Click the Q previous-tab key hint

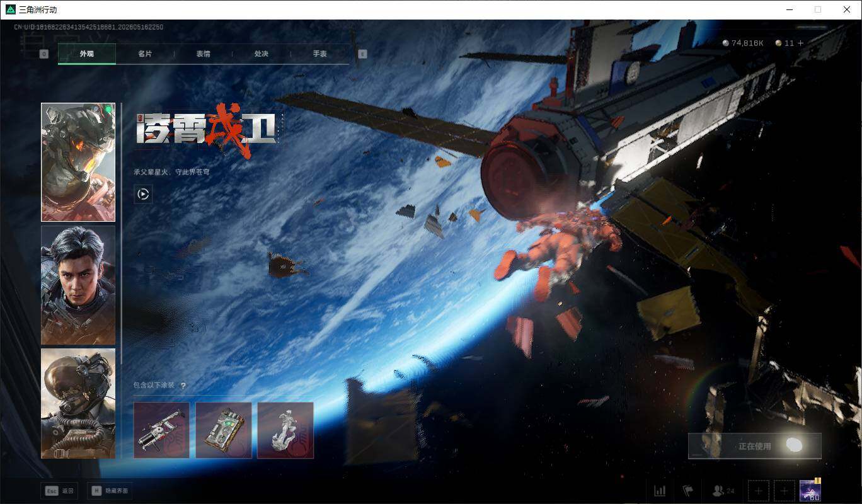click(x=44, y=54)
